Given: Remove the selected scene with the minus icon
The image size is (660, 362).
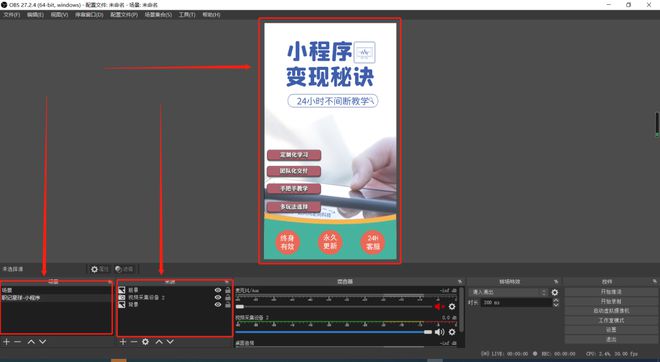Looking at the screenshot, I should tap(18, 342).
